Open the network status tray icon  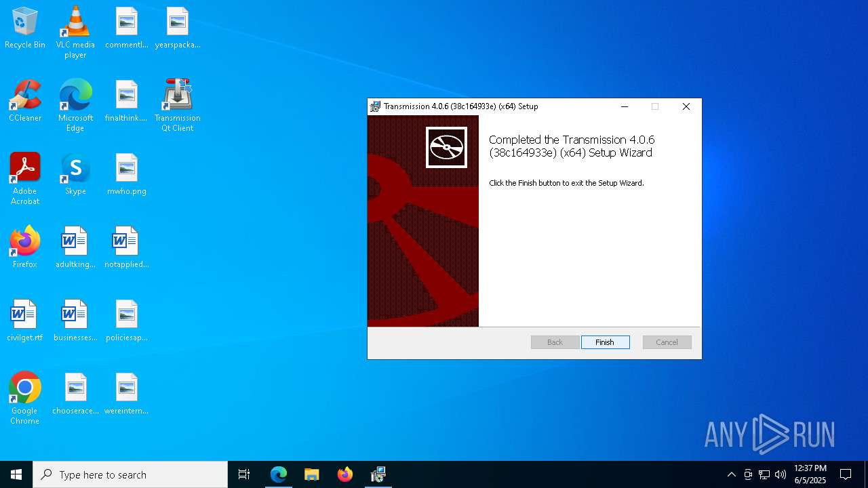[764, 474]
